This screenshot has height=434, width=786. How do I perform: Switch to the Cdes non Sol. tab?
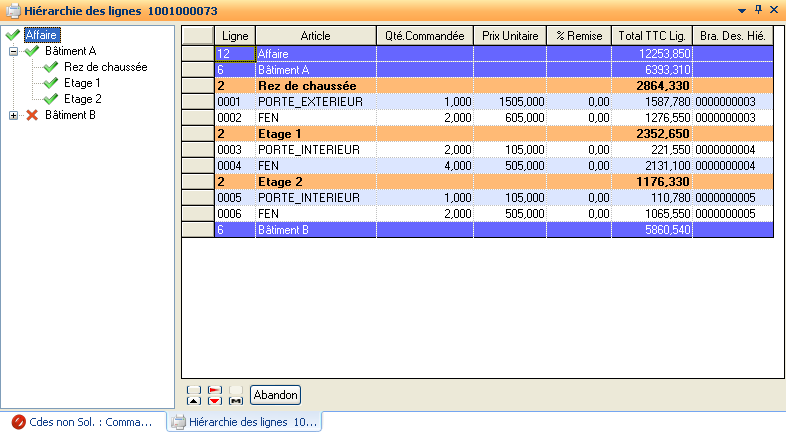pos(82,422)
